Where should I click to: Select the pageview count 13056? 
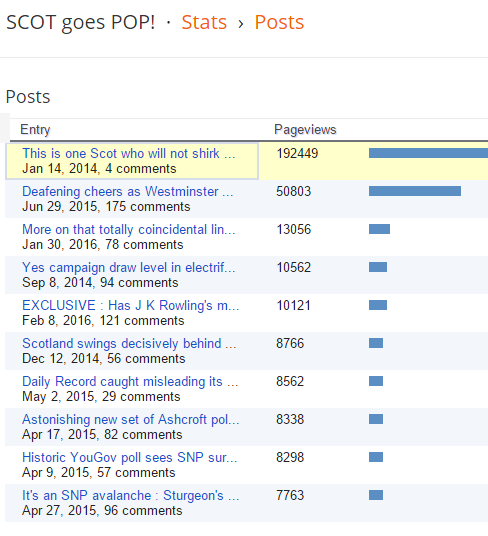pos(294,229)
